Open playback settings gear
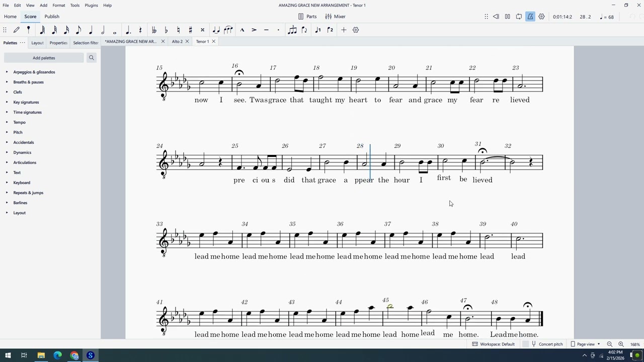The width and height of the screenshot is (644, 362). point(542,17)
